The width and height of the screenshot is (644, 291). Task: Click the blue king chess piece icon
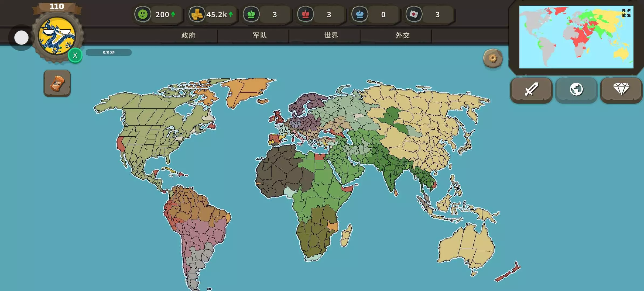[x=360, y=14]
